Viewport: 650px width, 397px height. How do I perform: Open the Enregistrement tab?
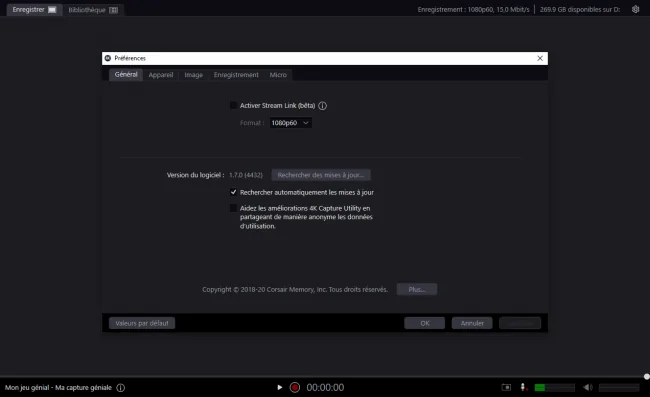236,75
